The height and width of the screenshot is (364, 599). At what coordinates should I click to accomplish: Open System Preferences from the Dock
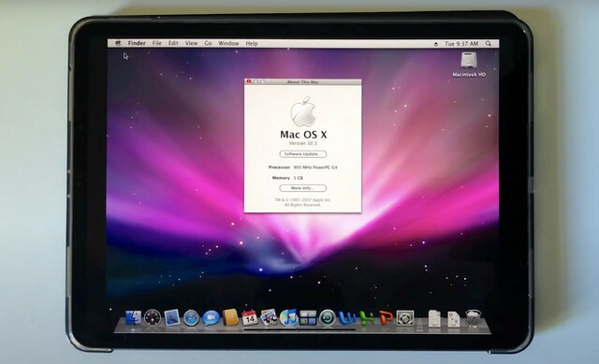tap(405, 318)
